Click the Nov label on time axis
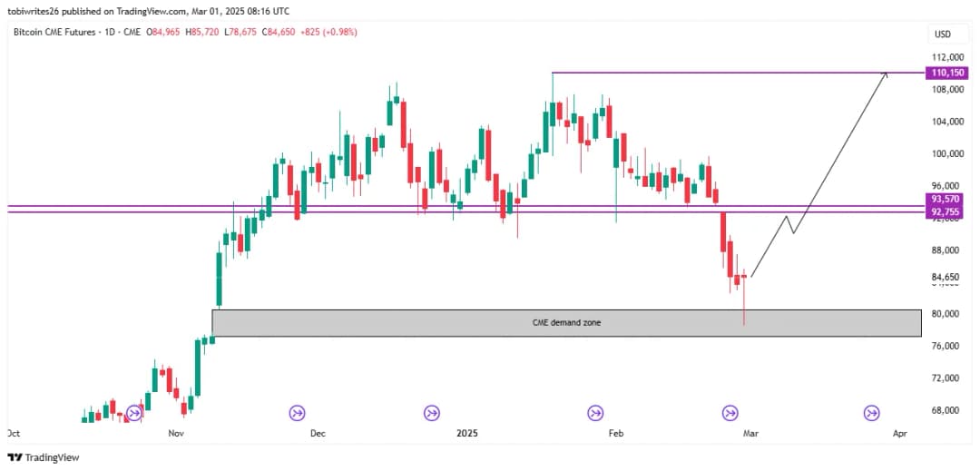Image resolution: width=980 pixels, height=471 pixels. coord(176,434)
